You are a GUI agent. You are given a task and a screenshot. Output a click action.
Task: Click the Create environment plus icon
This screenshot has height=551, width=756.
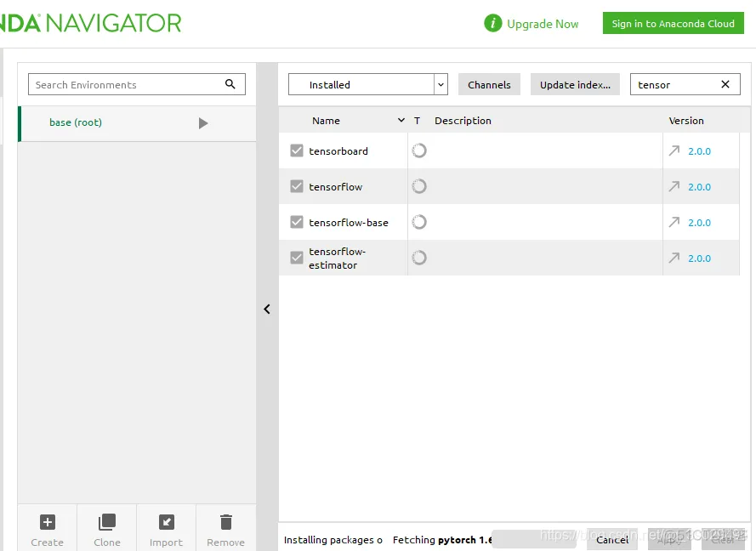click(x=48, y=521)
